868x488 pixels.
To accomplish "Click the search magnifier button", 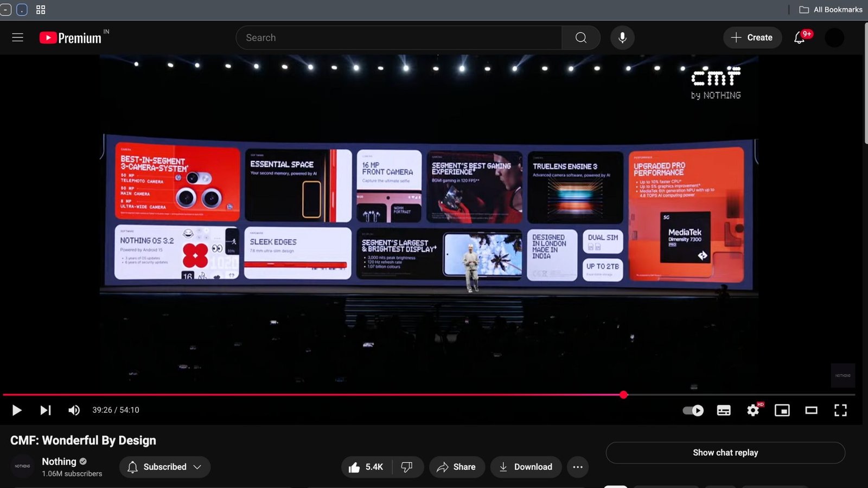I will point(581,37).
